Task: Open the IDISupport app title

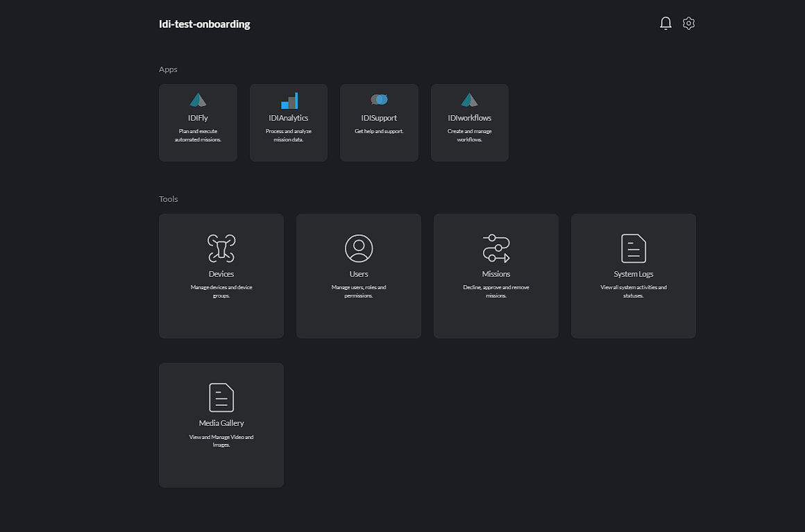Action: pos(379,118)
